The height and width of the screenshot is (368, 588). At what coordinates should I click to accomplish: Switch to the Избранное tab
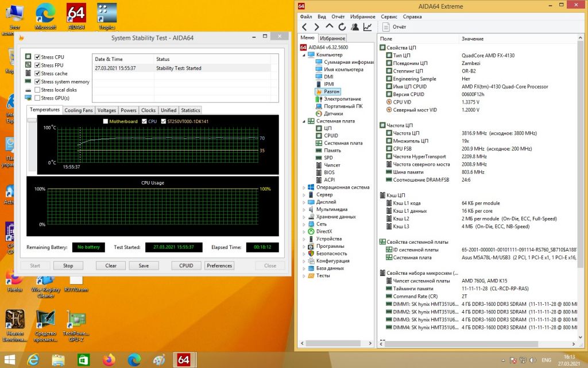332,39
